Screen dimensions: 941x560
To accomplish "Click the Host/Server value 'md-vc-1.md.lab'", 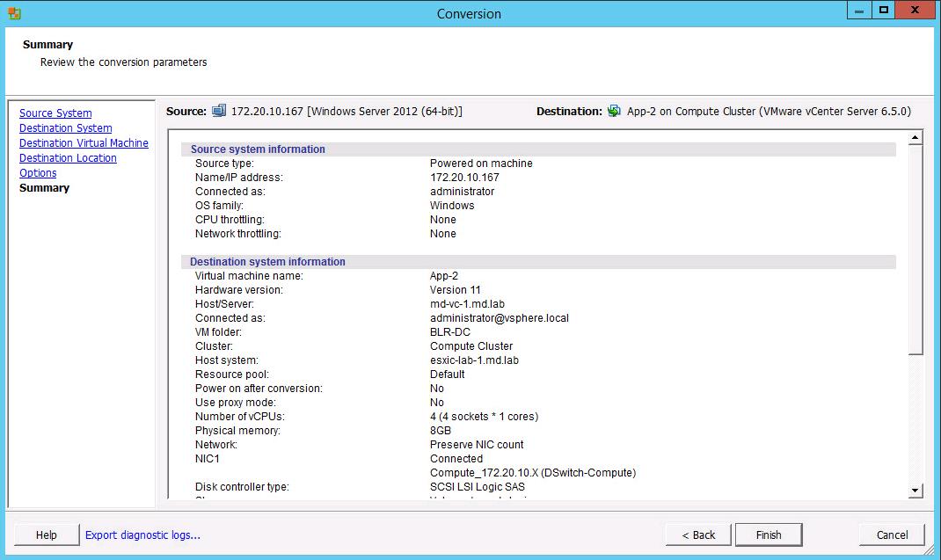I will click(x=468, y=303).
